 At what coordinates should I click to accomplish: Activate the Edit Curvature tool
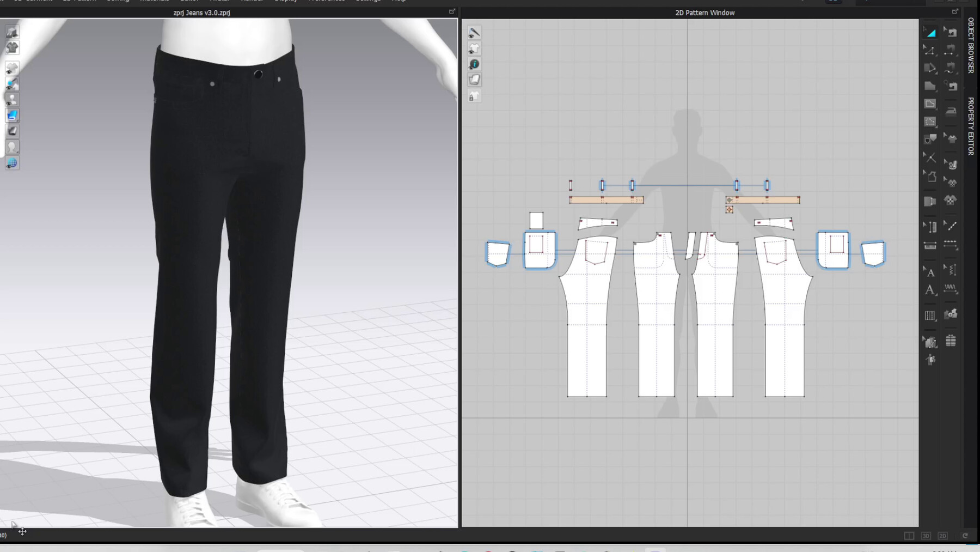coord(930,68)
